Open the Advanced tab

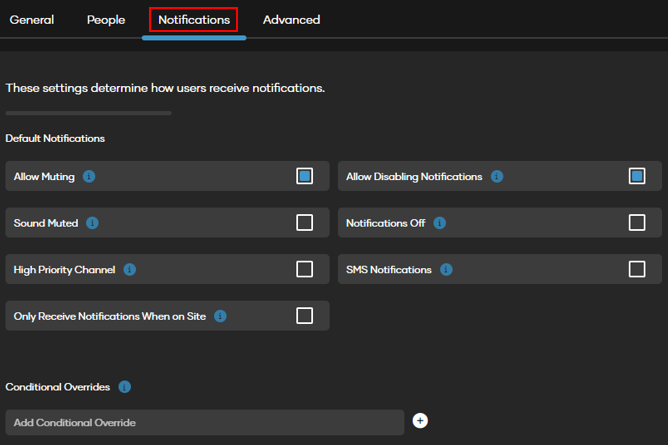point(291,20)
